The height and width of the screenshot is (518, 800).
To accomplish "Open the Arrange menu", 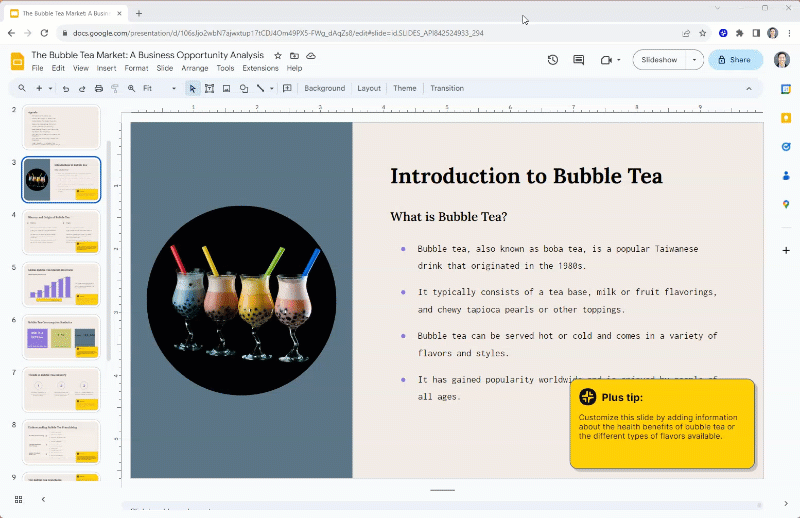I will coord(195,68).
